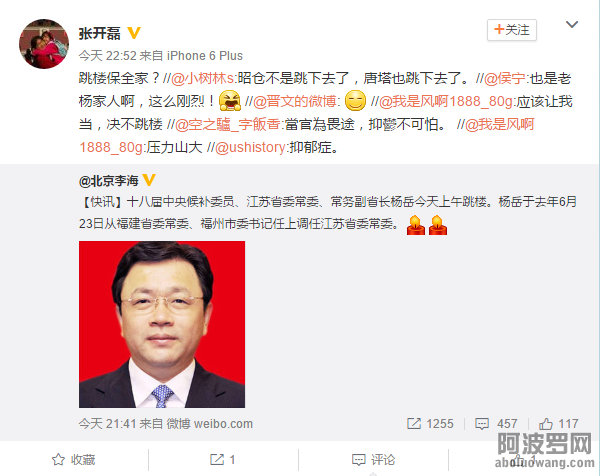Open the @小树林s mention
The width and height of the screenshot is (600, 476).
[x=202, y=78]
